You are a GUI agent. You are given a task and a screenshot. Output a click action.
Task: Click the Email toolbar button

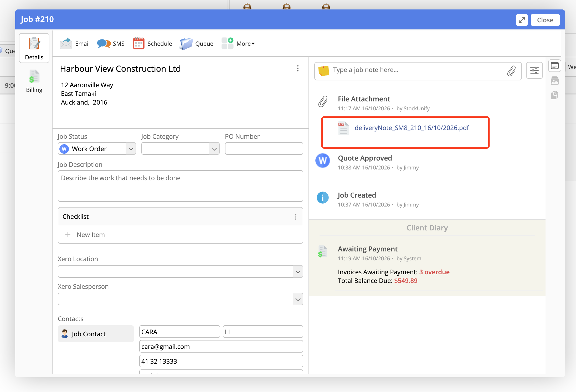click(x=75, y=44)
